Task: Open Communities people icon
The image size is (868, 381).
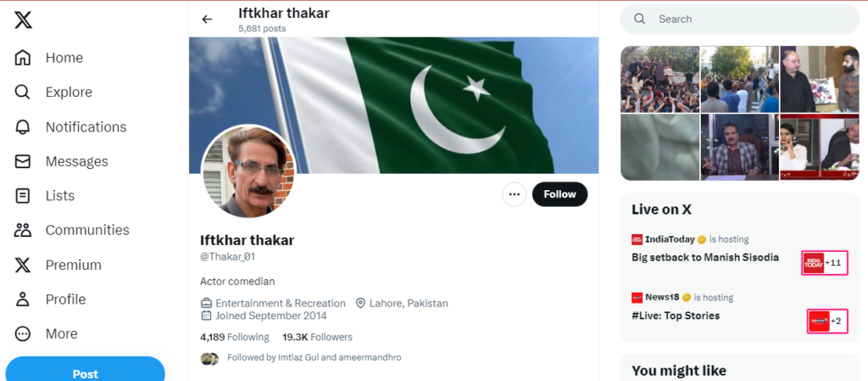Action: 22,230
